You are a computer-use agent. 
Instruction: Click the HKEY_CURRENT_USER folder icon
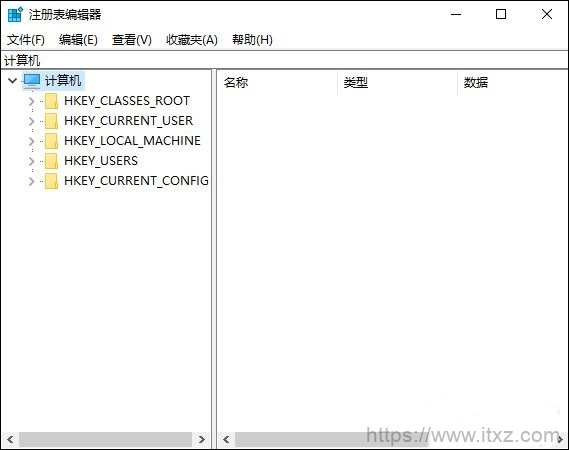click(51, 121)
